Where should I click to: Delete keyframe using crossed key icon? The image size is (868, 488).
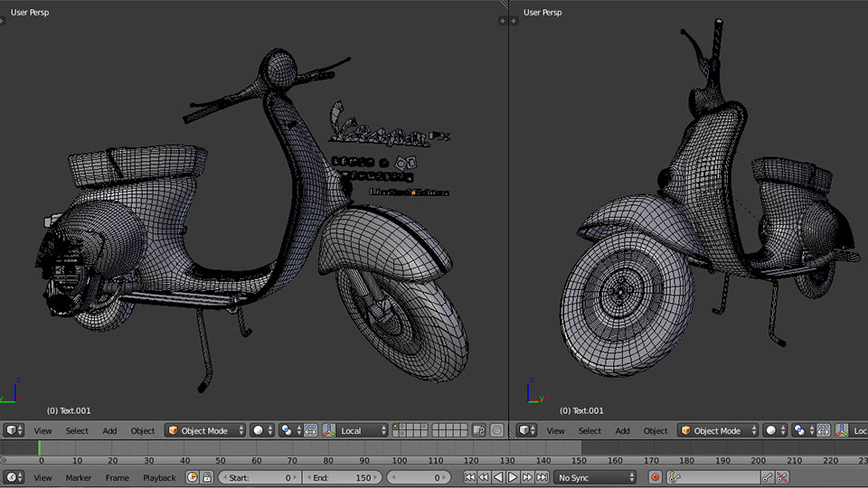782,477
